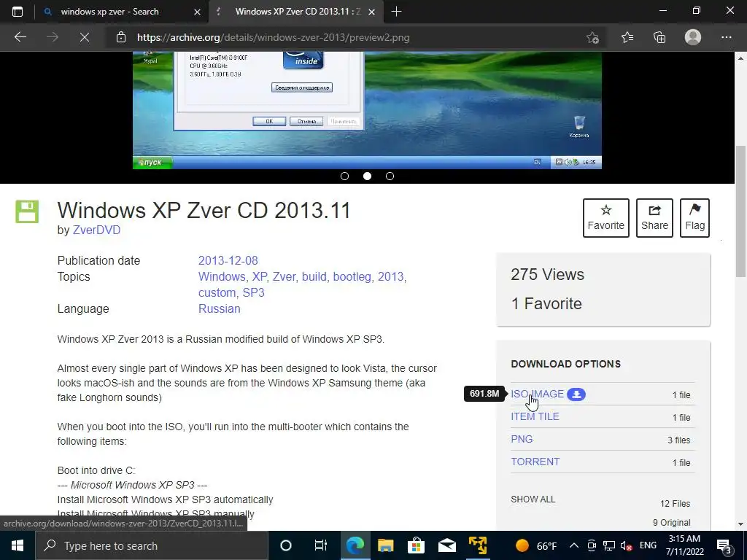Show hidden system tray icons
The width and height of the screenshot is (747, 560).
pyautogui.click(x=573, y=545)
